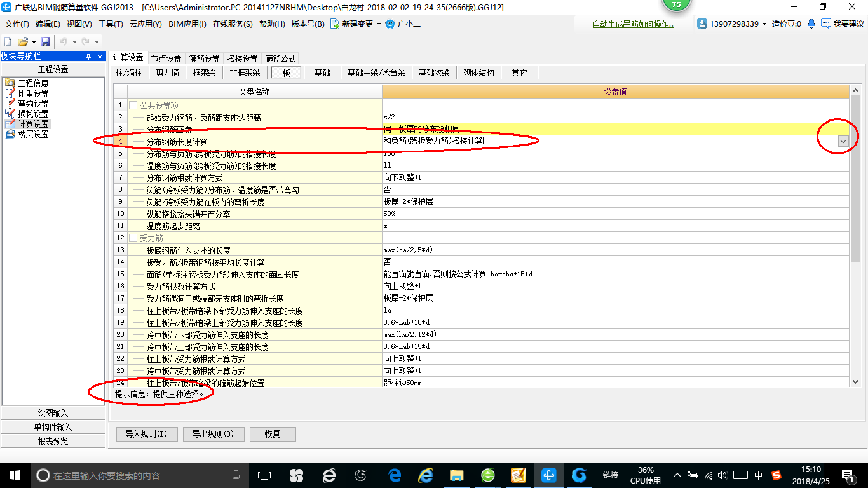Open the BIM应用(I) menu

tap(187, 24)
